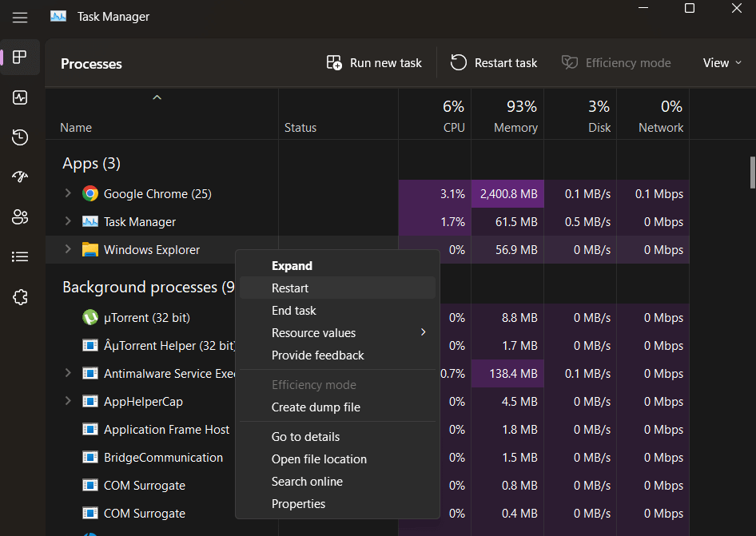
Task: Open the Resource values submenu arrow
Action: pos(423,332)
